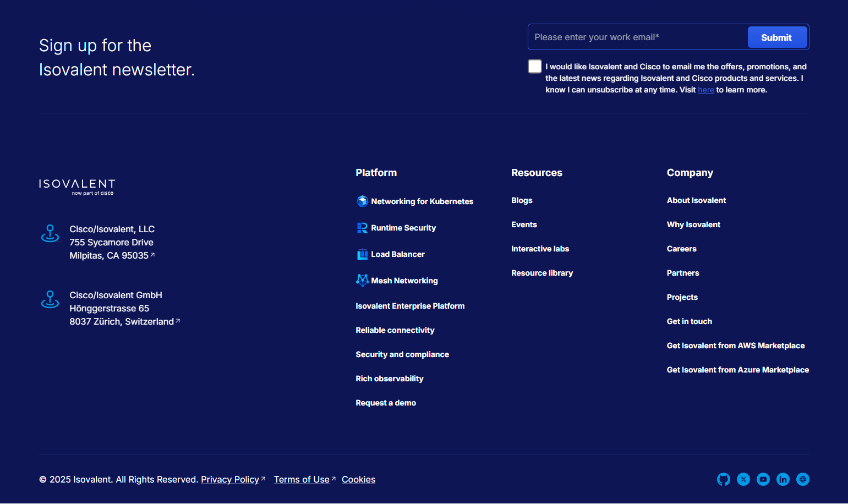Image resolution: width=848 pixels, height=504 pixels.
Task: Click the work email input field
Action: tap(633, 37)
